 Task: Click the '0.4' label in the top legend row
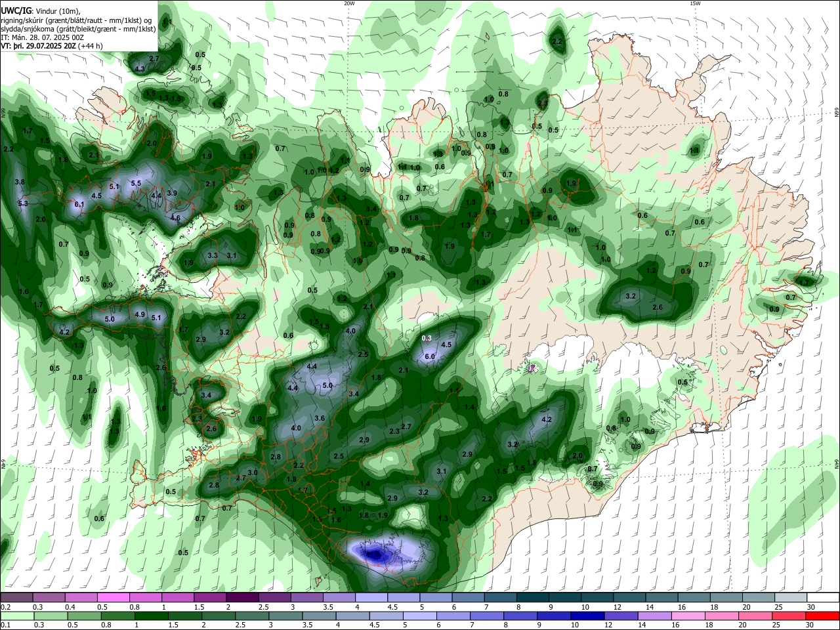coord(70,607)
